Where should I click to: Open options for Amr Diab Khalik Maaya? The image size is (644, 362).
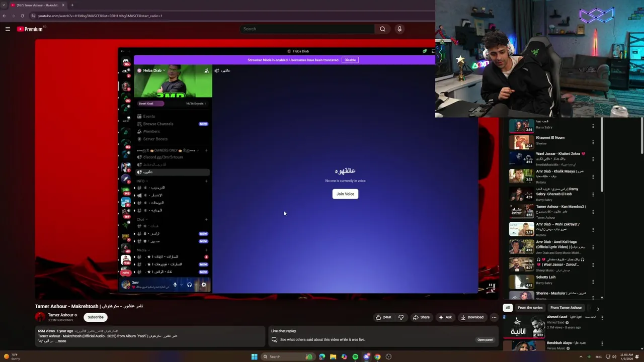593,176
